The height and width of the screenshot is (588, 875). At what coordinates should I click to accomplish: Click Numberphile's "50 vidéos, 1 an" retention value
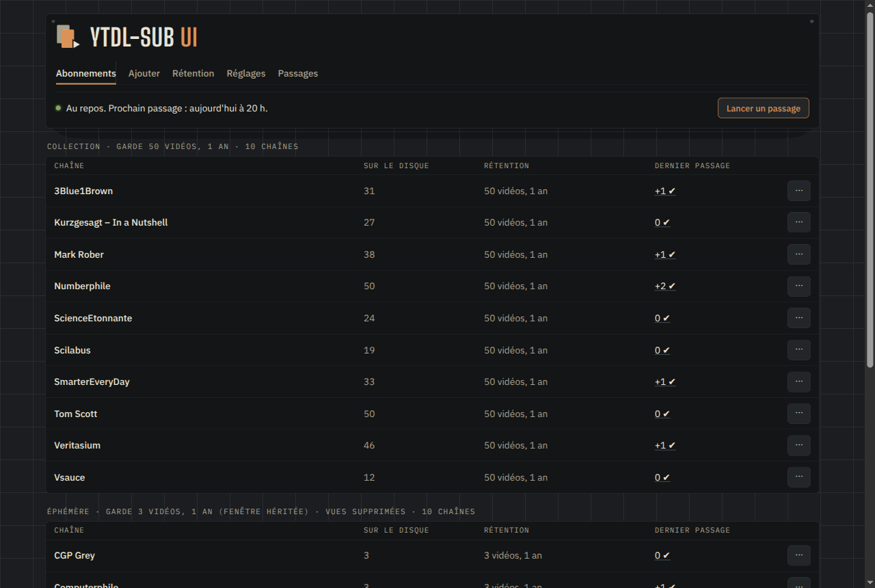pos(516,286)
